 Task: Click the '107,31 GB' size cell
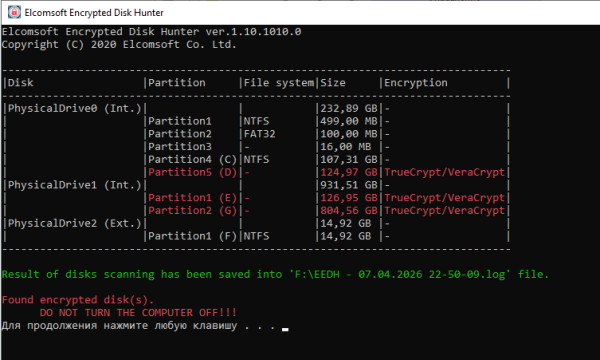[x=349, y=159]
